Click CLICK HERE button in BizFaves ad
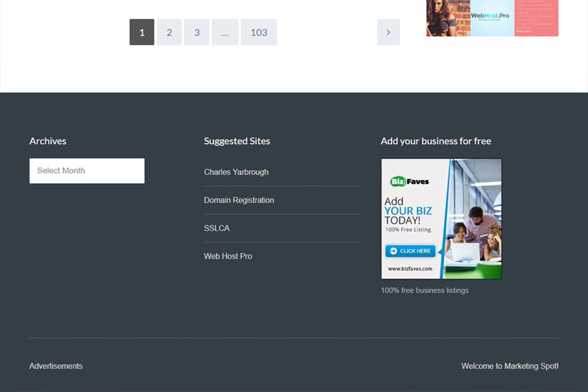588x392 pixels. pyautogui.click(x=410, y=251)
